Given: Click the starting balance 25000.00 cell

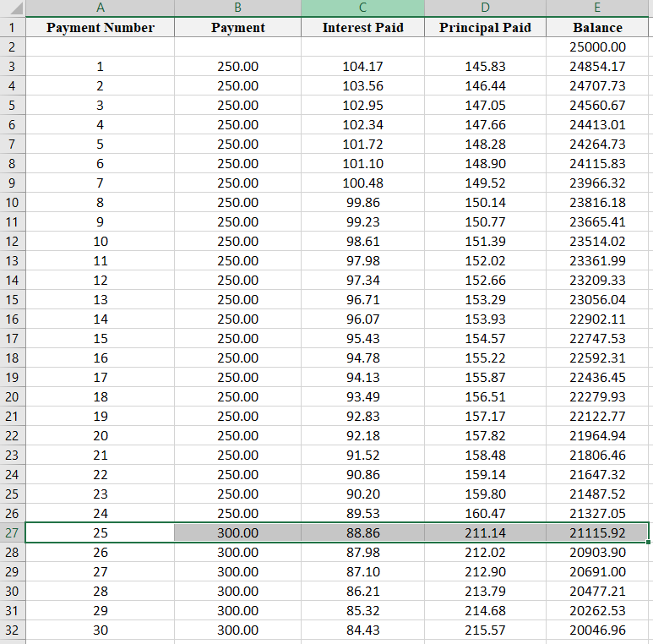Looking at the screenshot, I should point(597,47).
